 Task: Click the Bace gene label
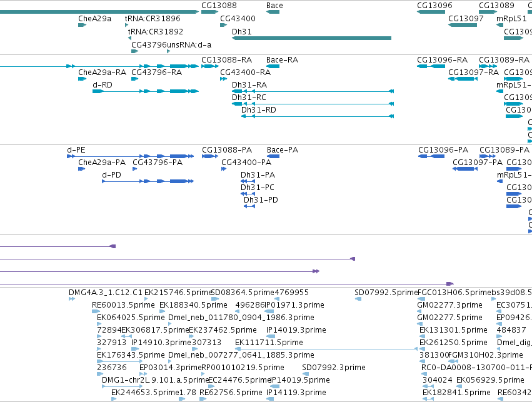pos(274,6)
